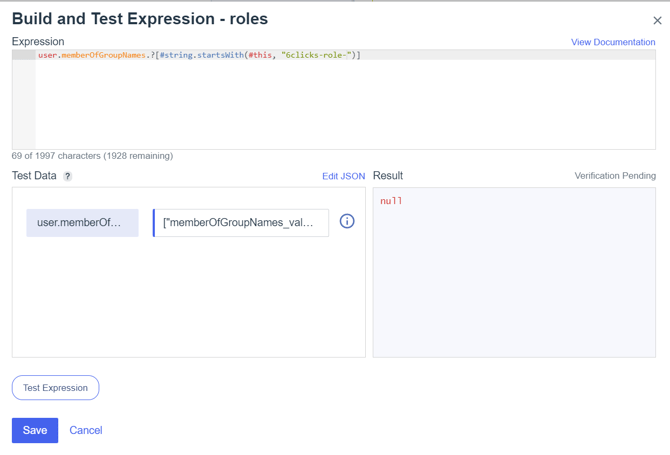Click the Verification Pending status text
This screenshot has height=455, width=670.
(x=614, y=176)
